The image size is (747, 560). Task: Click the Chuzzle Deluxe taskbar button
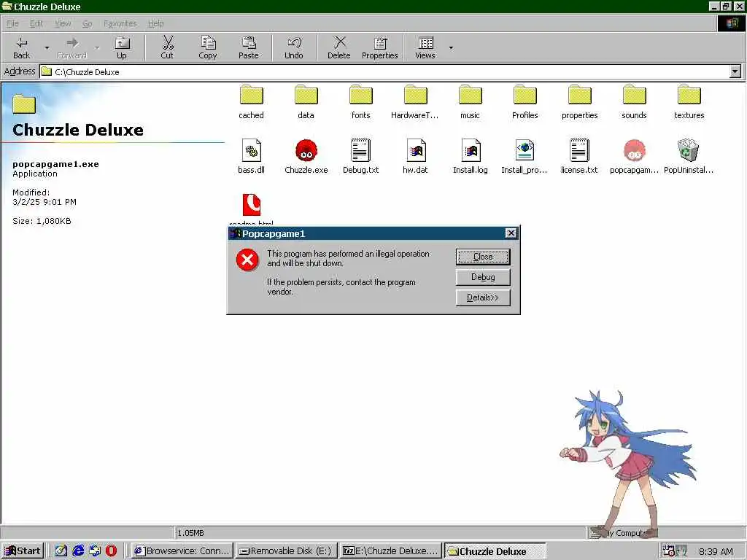[x=495, y=551]
